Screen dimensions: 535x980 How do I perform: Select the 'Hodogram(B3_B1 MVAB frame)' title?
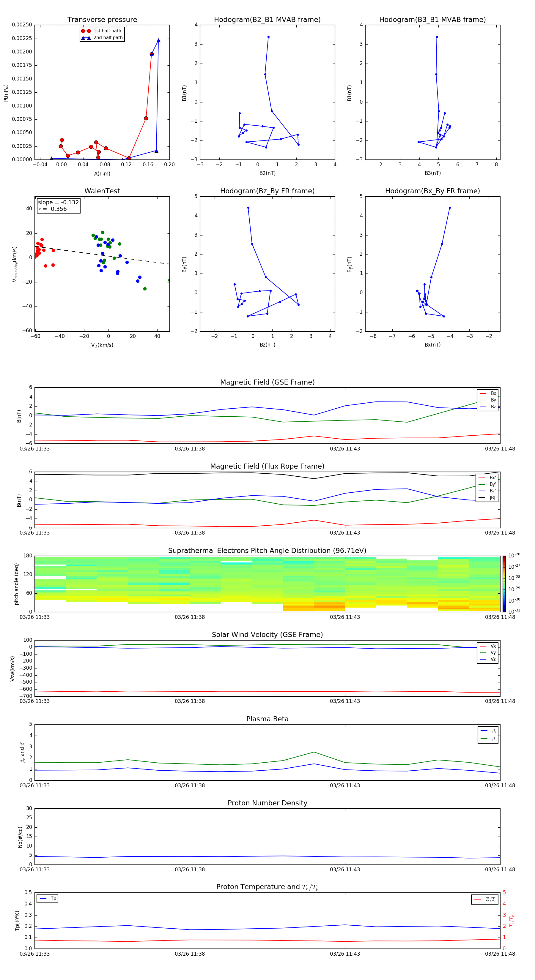(432, 19)
